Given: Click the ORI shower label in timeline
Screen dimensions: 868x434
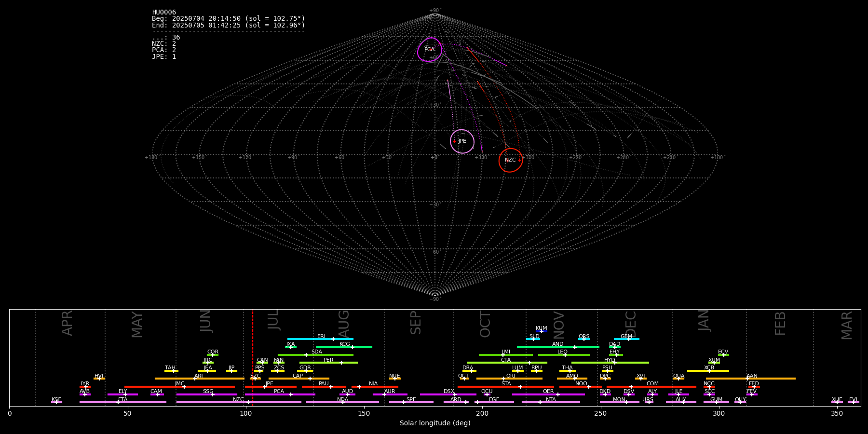Looking at the screenshot, I should (x=511, y=376).
